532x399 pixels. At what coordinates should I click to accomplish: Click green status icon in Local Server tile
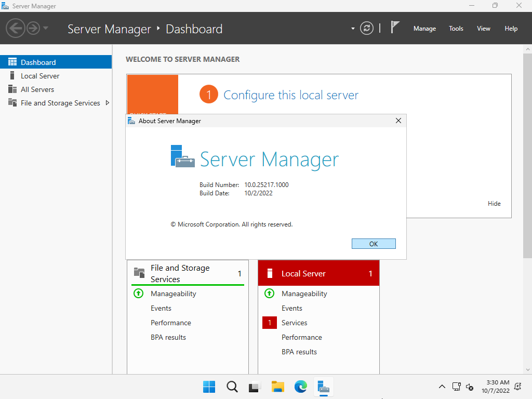point(270,293)
